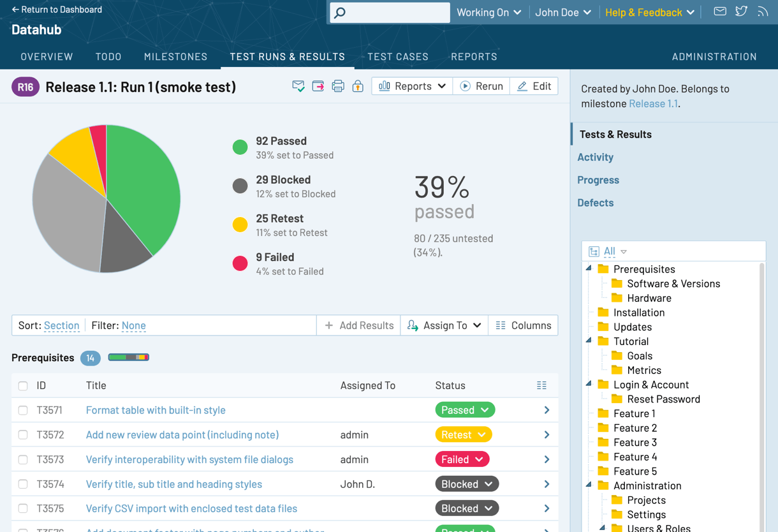Click the export arrow icon beside print
This screenshot has width=778, height=532.
(x=318, y=86)
